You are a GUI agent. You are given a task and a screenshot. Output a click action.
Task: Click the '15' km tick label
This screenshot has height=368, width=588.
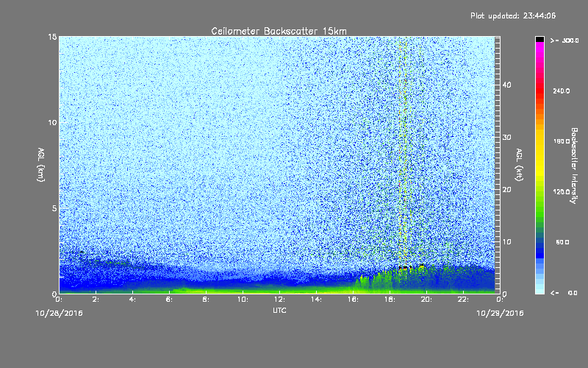tap(52, 37)
